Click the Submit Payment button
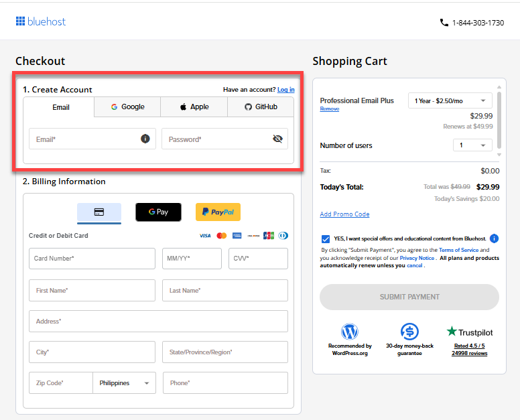This screenshot has width=520, height=420. point(409,297)
